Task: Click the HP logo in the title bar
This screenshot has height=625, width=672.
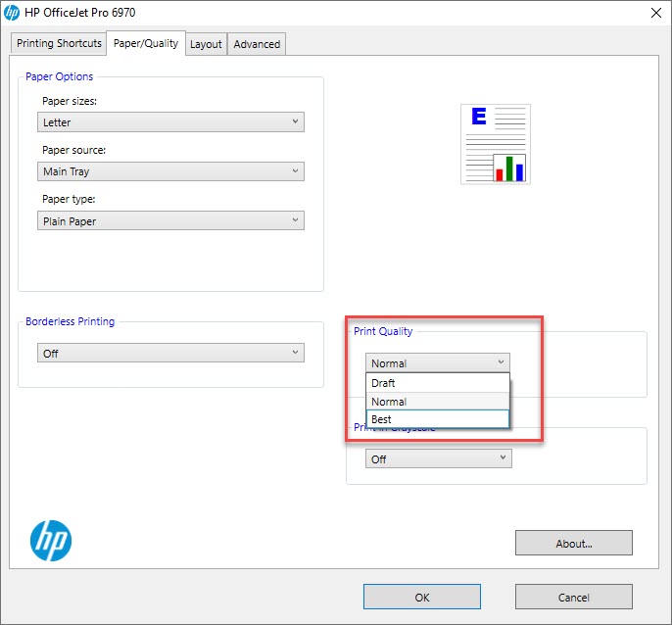Action: [13, 12]
